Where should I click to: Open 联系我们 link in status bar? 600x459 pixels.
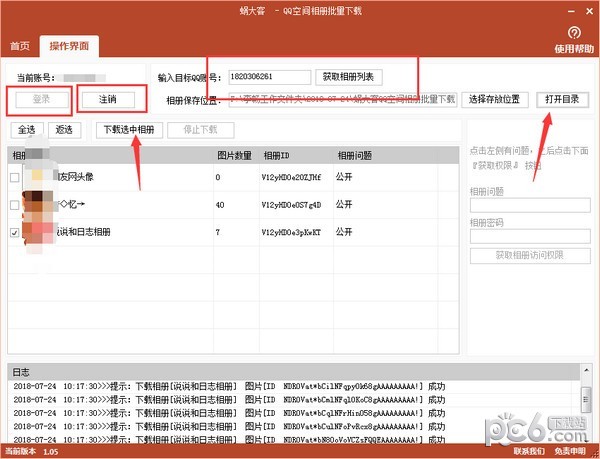click(x=529, y=451)
